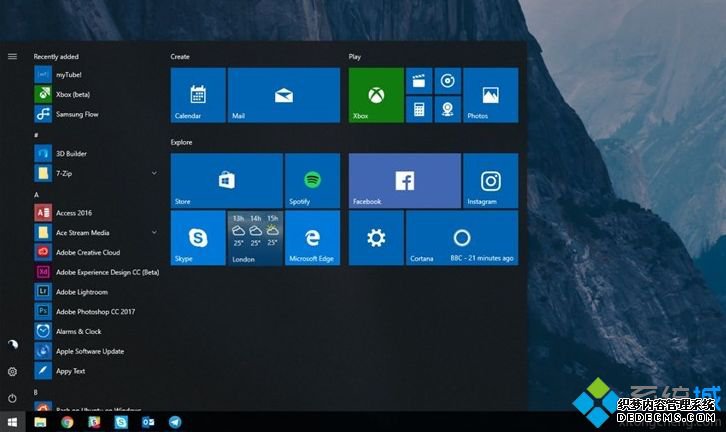This screenshot has height=432, width=726.
Task: Open the Cortana tile
Action: [x=462, y=238]
